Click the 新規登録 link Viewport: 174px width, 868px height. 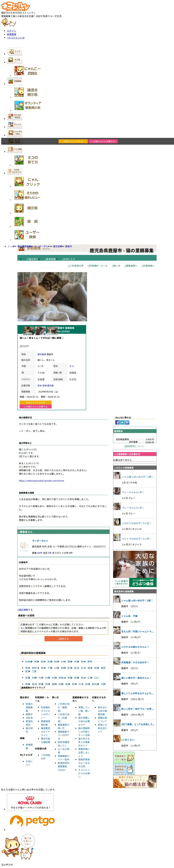[11, 34]
